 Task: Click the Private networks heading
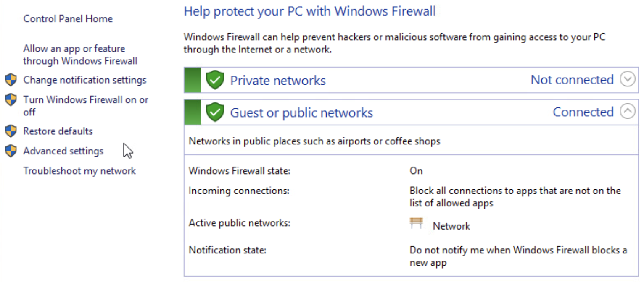[x=278, y=80]
